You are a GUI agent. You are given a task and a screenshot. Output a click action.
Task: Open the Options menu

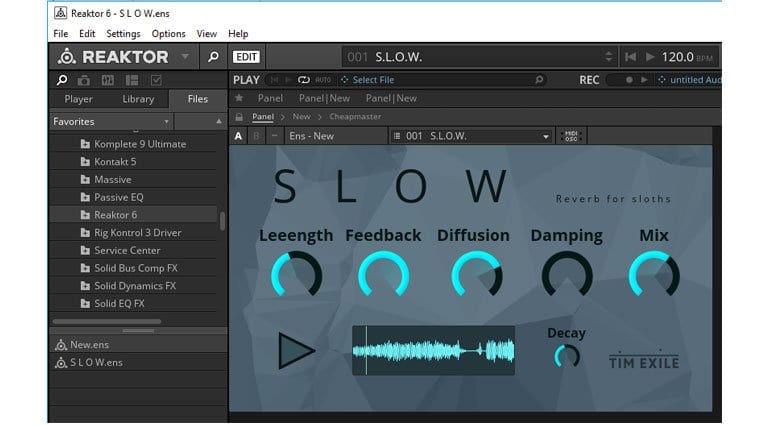[168, 34]
